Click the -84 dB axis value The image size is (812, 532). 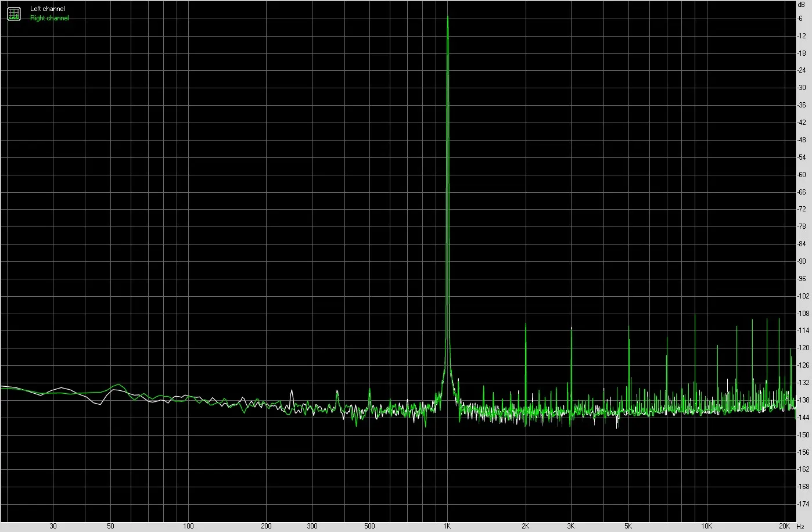pyautogui.click(x=802, y=244)
